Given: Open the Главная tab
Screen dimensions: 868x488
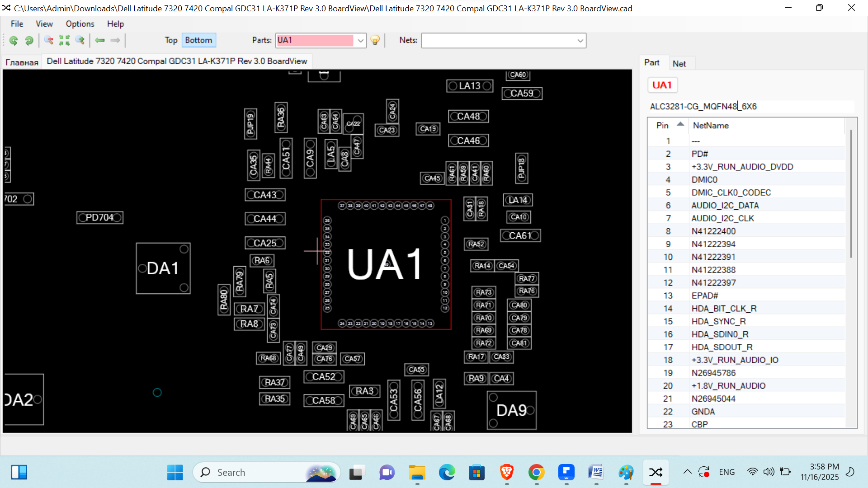Looking at the screenshot, I should coord(22,62).
